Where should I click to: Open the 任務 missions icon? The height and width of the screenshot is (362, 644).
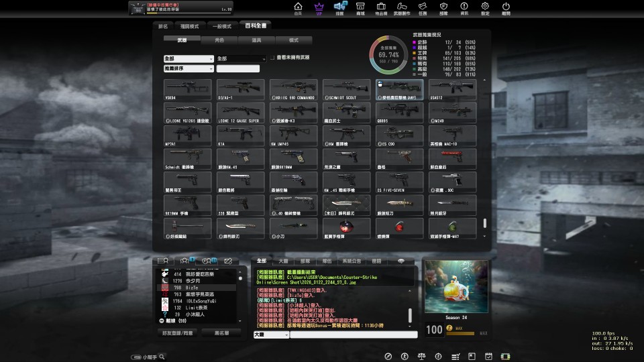pyautogui.click(x=422, y=8)
